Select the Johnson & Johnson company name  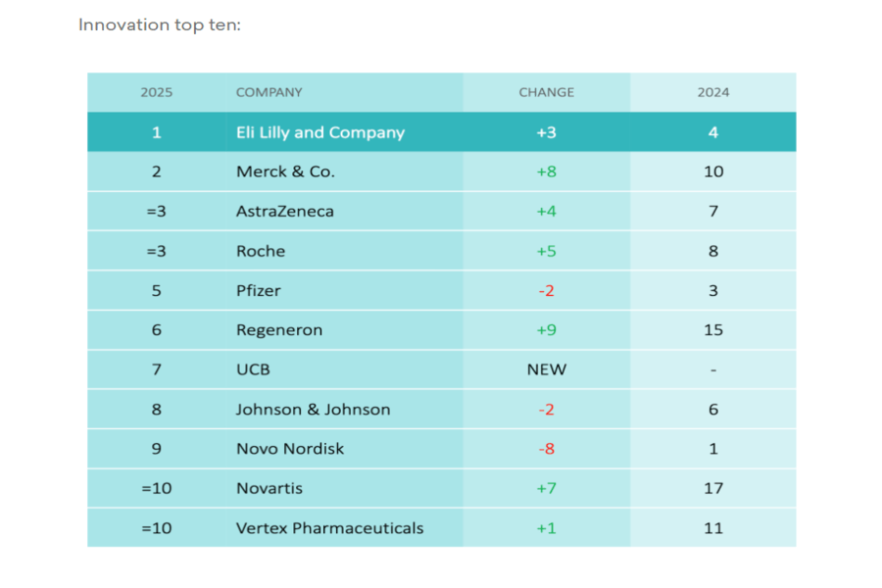313,410
